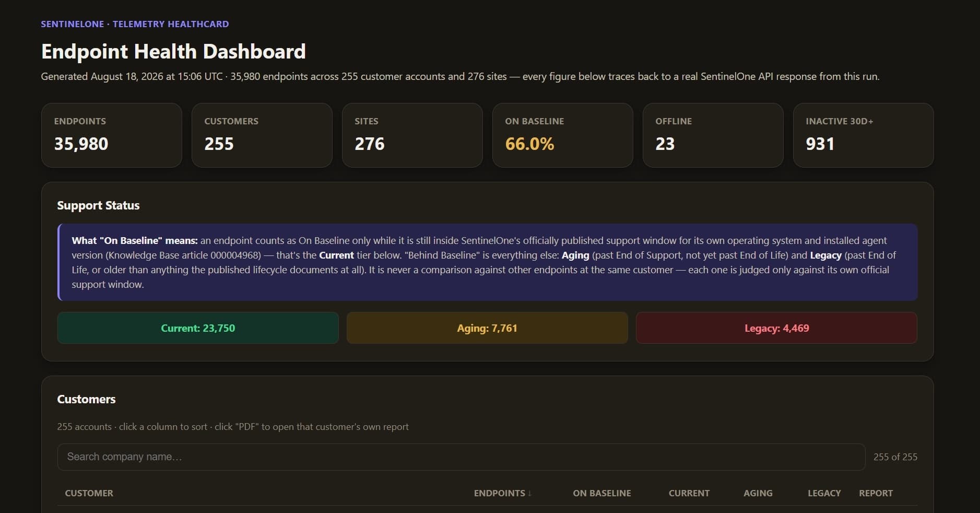Viewport: 980px width, 513px height.
Task: Click the '255 accounts' sort hint text
Action: pyautogui.click(x=233, y=427)
